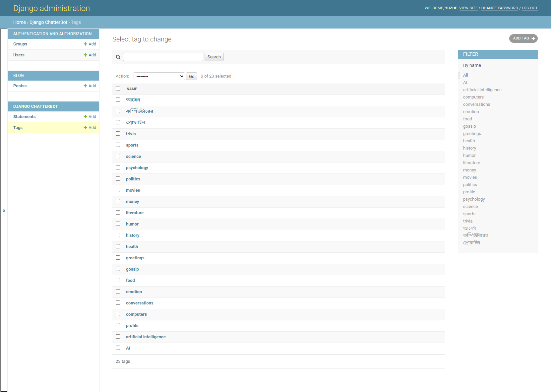Click the plus icon next to Groups Add
The image size is (551, 392).
(x=85, y=44)
